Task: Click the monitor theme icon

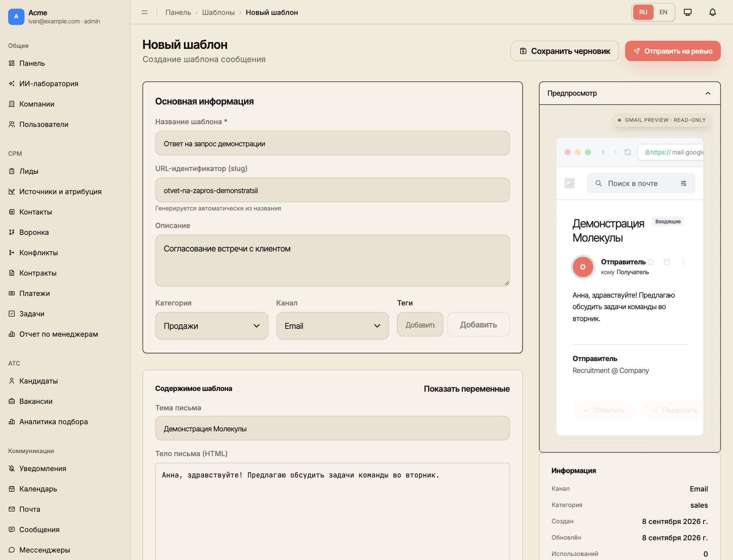Action: (x=688, y=12)
